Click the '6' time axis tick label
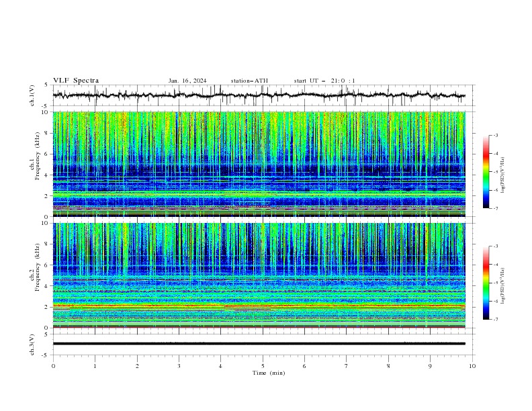 [304, 366]
